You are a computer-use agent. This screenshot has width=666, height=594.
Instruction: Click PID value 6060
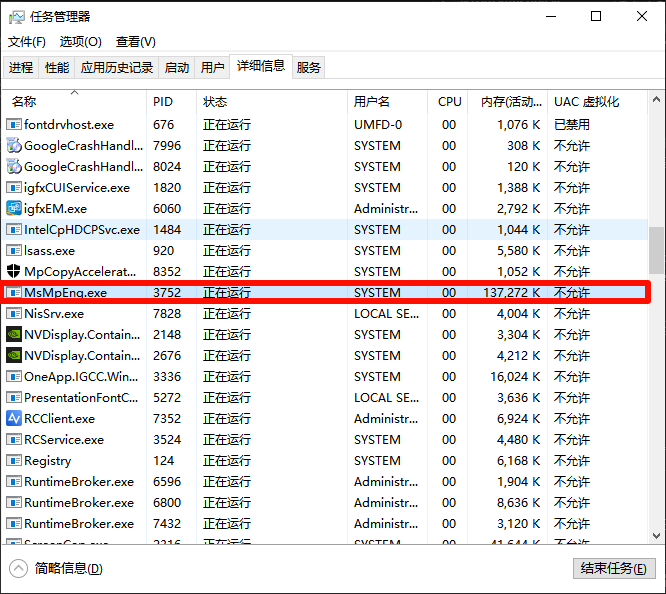click(167, 209)
